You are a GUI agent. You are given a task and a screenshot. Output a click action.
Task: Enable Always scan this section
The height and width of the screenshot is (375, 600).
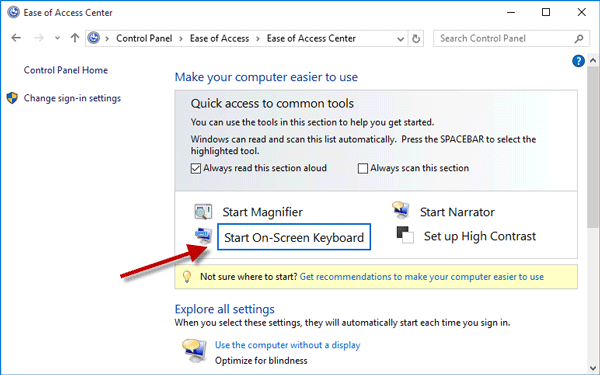click(x=362, y=168)
